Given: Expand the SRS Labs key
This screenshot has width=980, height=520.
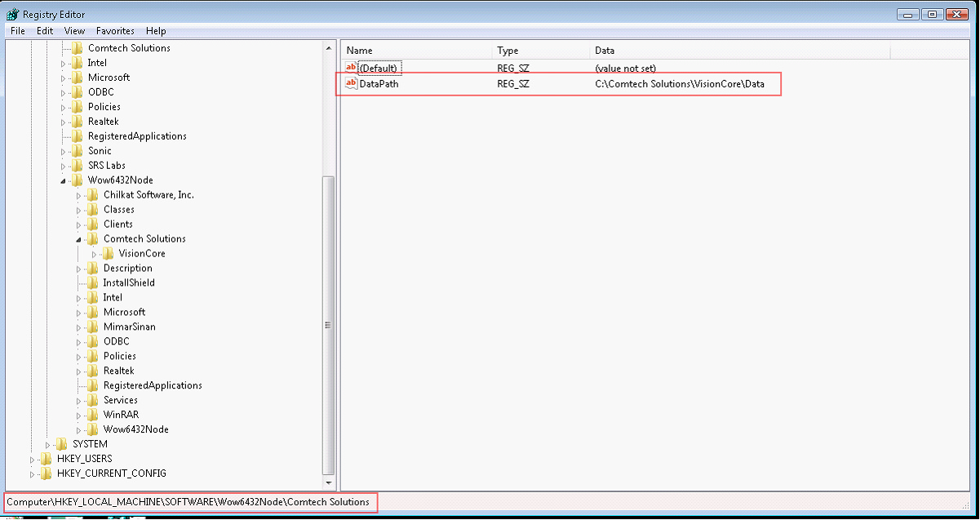Looking at the screenshot, I should coord(64,166).
